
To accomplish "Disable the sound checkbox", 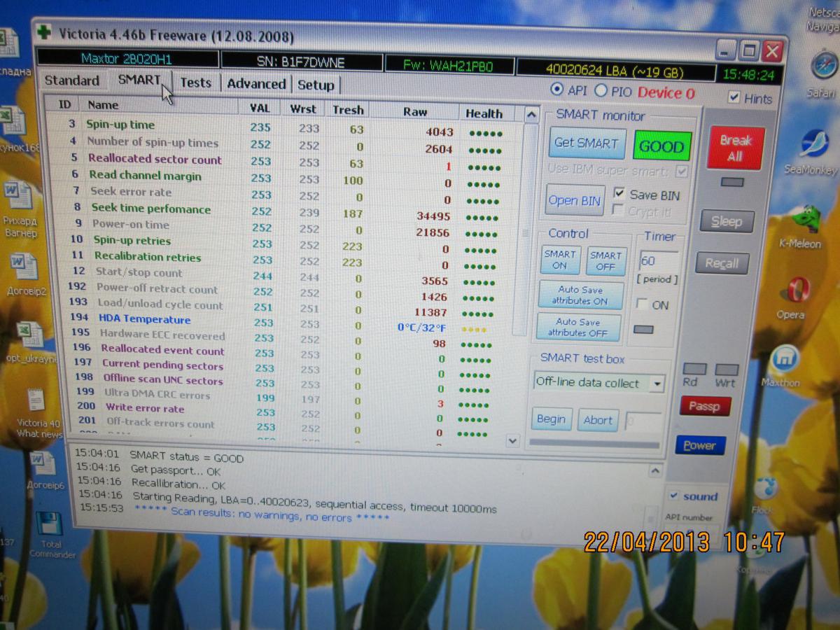I will (x=673, y=496).
